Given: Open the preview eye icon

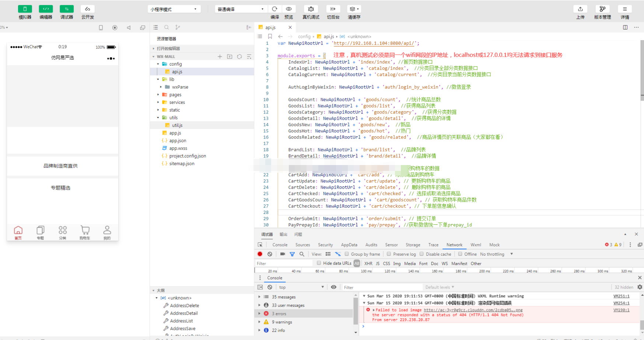Looking at the screenshot, I should pyautogui.click(x=289, y=9).
